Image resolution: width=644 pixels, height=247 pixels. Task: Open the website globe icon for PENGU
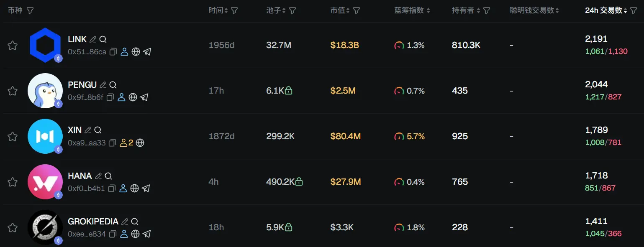pos(133,97)
